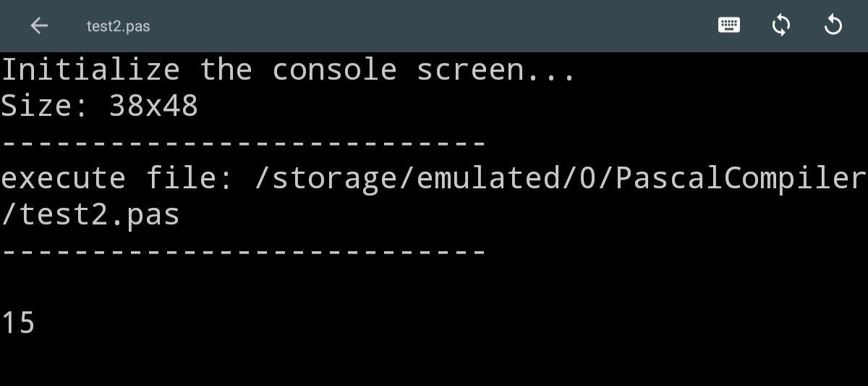Go back using the left arrow icon
Screen dimensions: 868x386
click(x=39, y=25)
